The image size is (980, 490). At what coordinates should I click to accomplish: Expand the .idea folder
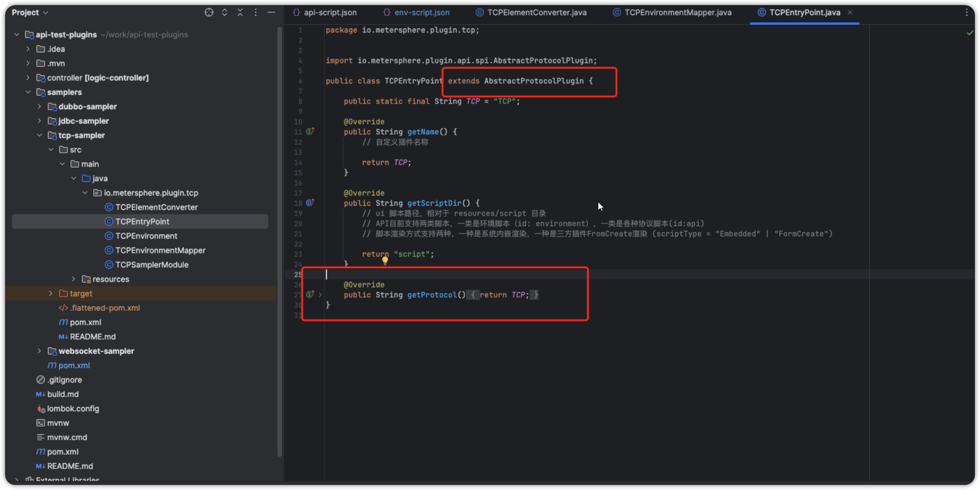tap(28, 49)
